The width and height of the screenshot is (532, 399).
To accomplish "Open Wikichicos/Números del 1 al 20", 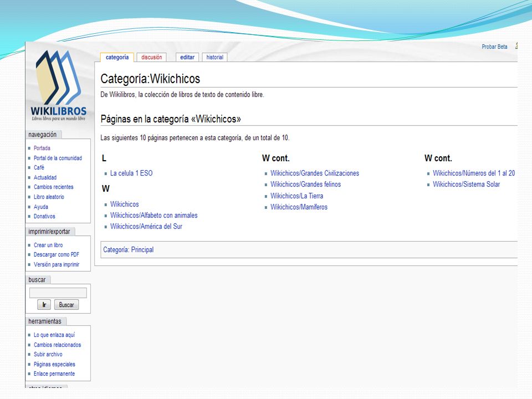I will [x=474, y=173].
